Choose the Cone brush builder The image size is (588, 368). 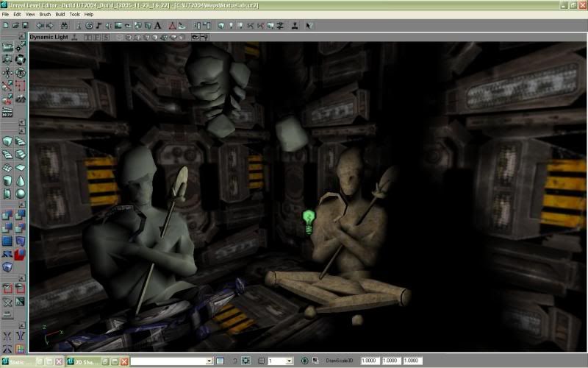[x=21, y=180]
